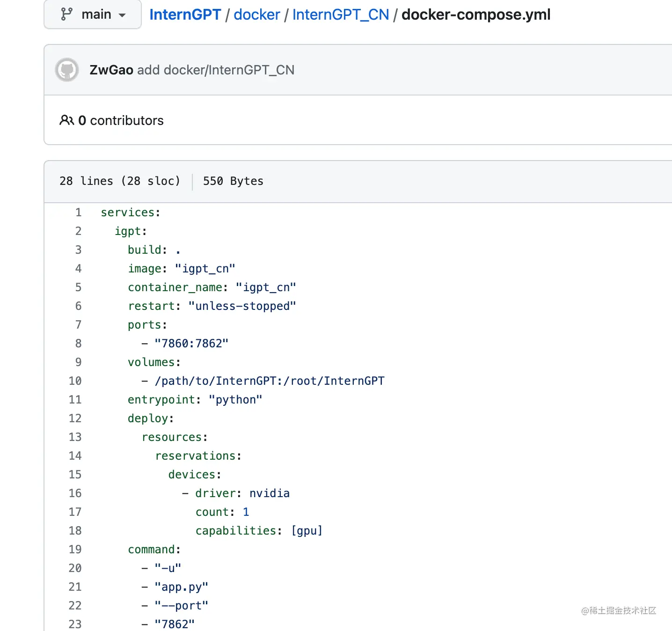672x631 pixels.
Task: Click the docker-compose.yml file name heading
Action: pos(476,15)
